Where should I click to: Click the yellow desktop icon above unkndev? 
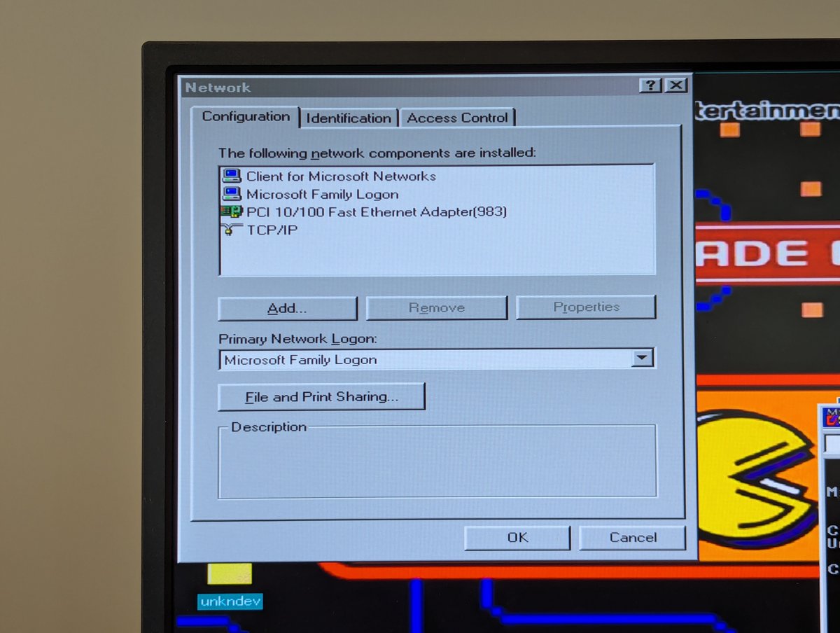pyautogui.click(x=230, y=573)
